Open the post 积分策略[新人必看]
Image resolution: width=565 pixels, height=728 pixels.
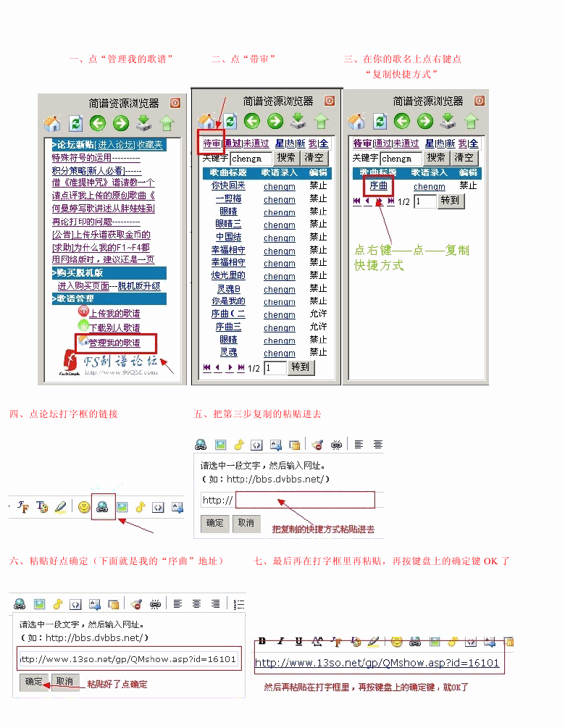coord(88,170)
